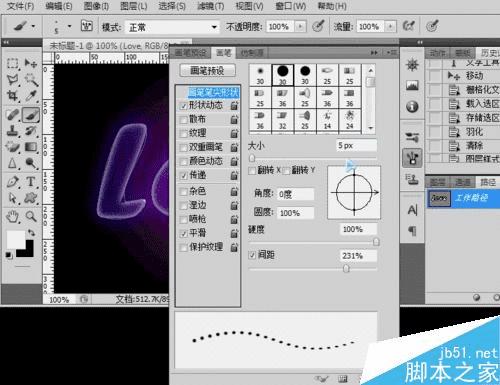Collapse the right panel dock arrows
The width and height of the screenshot is (500, 385).
pyautogui.click(x=420, y=42)
